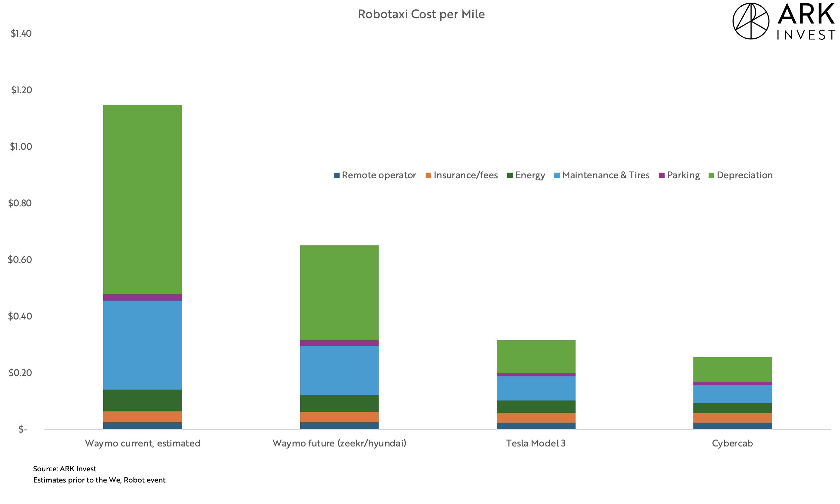The image size is (840, 504).
Task: Select Tesla Model 3 Insurance/fees segment
Action: [536, 418]
